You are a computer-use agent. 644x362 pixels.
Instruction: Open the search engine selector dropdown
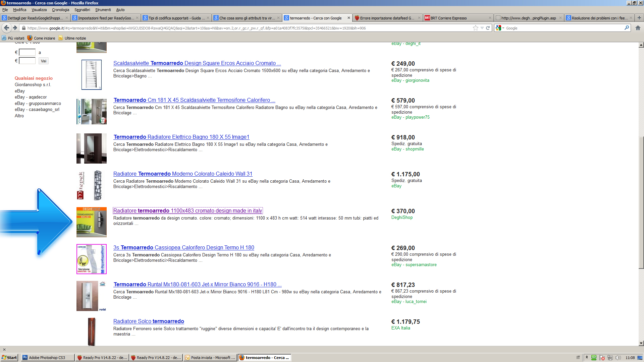point(500,28)
